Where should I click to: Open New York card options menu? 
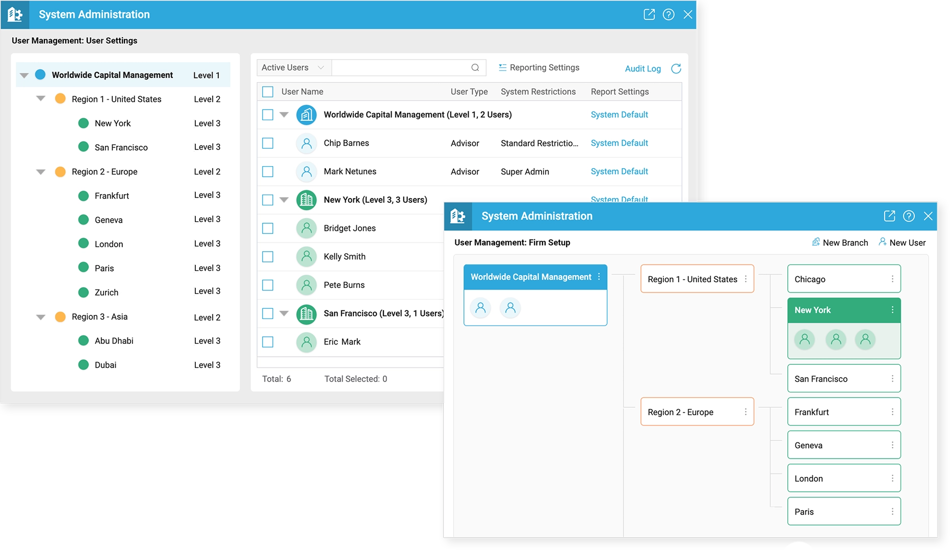[892, 310]
